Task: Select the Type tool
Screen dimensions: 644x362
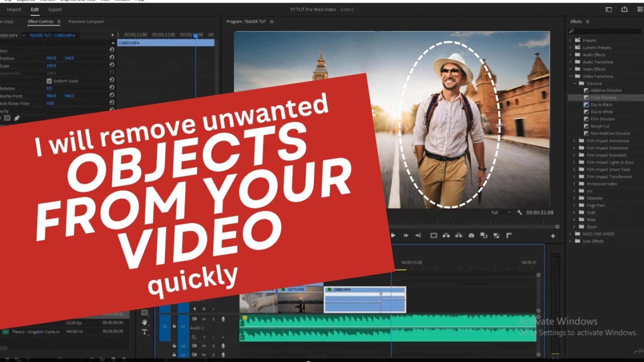Action: pyautogui.click(x=144, y=332)
